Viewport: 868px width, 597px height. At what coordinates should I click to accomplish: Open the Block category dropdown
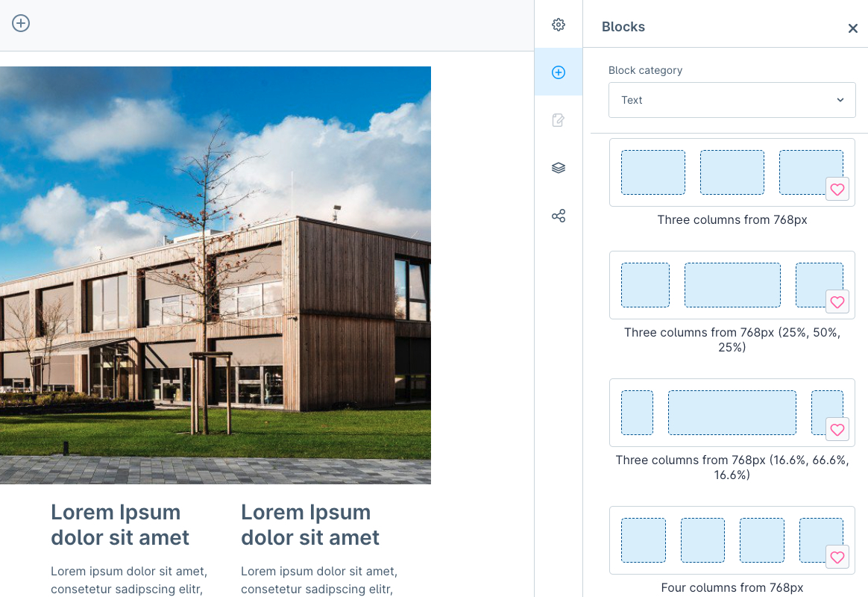pyautogui.click(x=732, y=99)
